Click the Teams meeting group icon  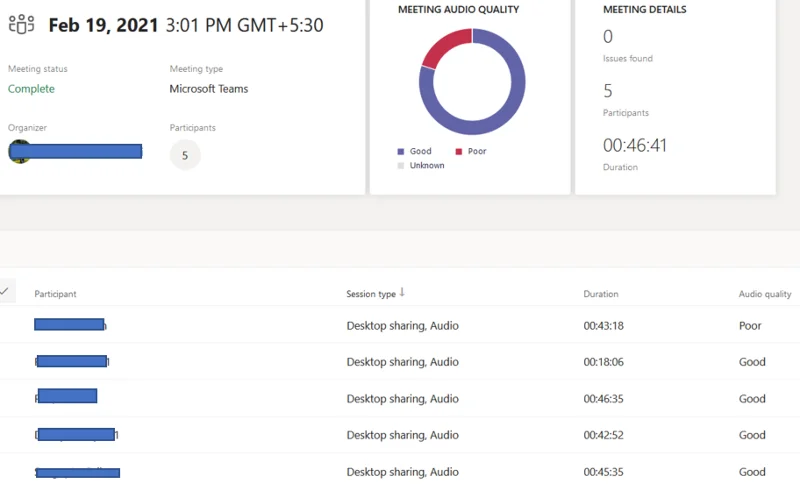tap(21, 24)
